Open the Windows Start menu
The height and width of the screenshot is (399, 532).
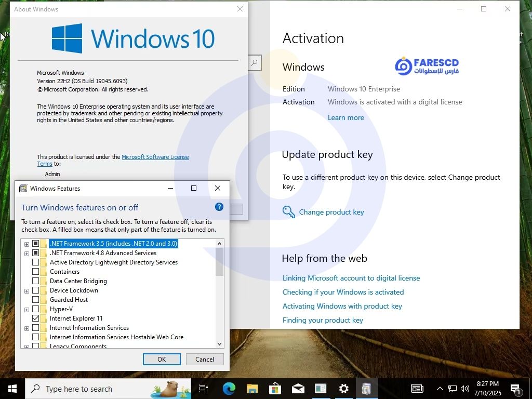(x=12, y=389)
